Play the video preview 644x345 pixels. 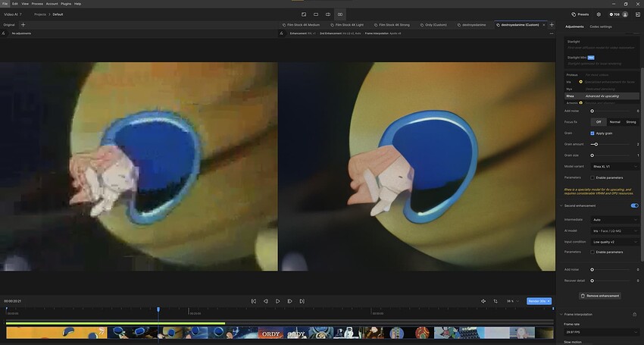tap(277, 301)
